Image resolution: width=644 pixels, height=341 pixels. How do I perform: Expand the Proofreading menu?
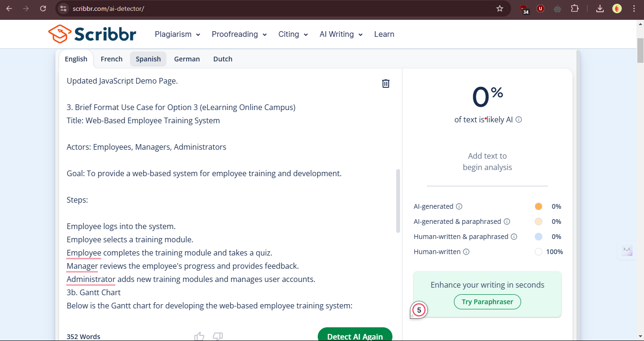239,34
